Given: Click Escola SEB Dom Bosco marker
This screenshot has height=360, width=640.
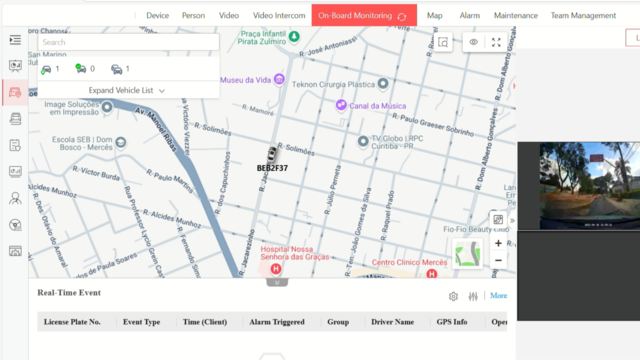Looking at the screenshot, I should (120, 142).
